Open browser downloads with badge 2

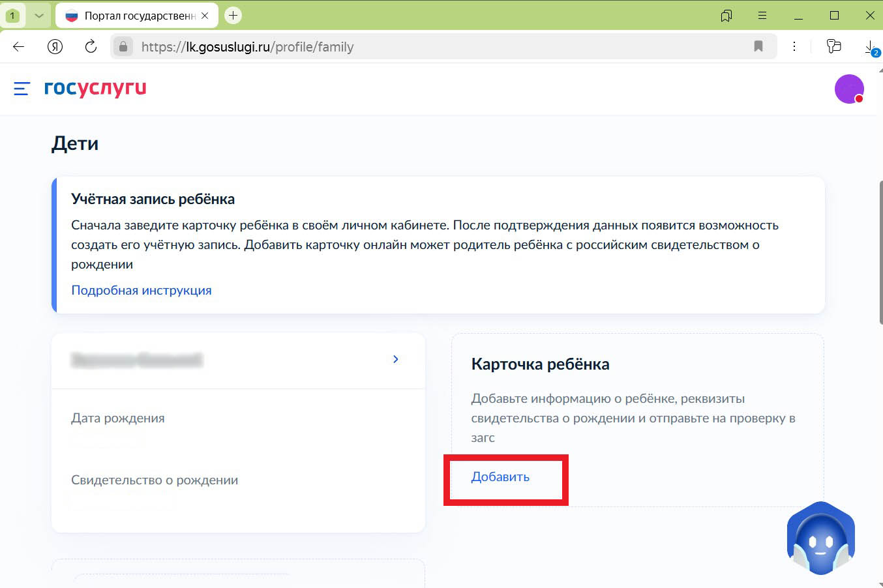(x=869, y=46)
